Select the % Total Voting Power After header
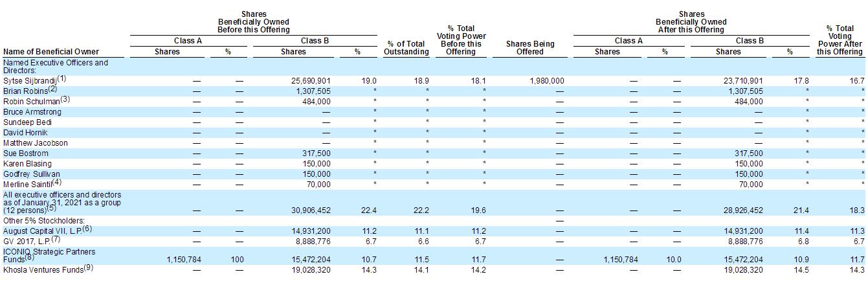This screenshot has width=868, height=283. 840,40
